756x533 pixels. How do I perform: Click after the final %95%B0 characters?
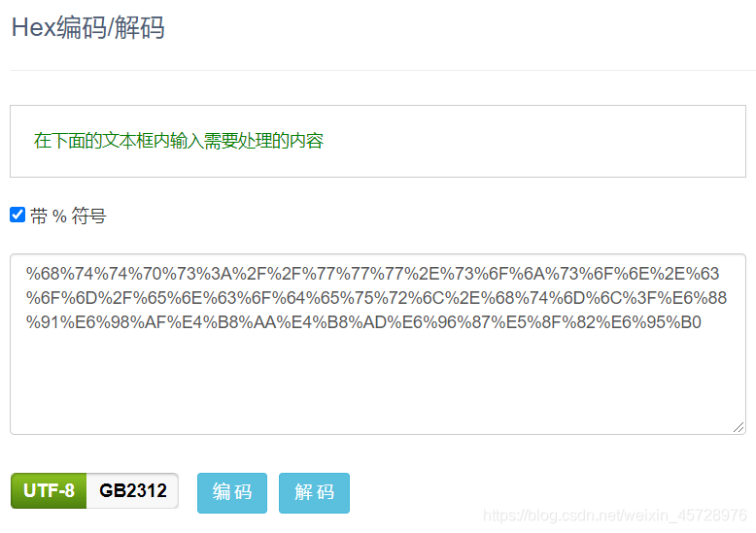702,322
